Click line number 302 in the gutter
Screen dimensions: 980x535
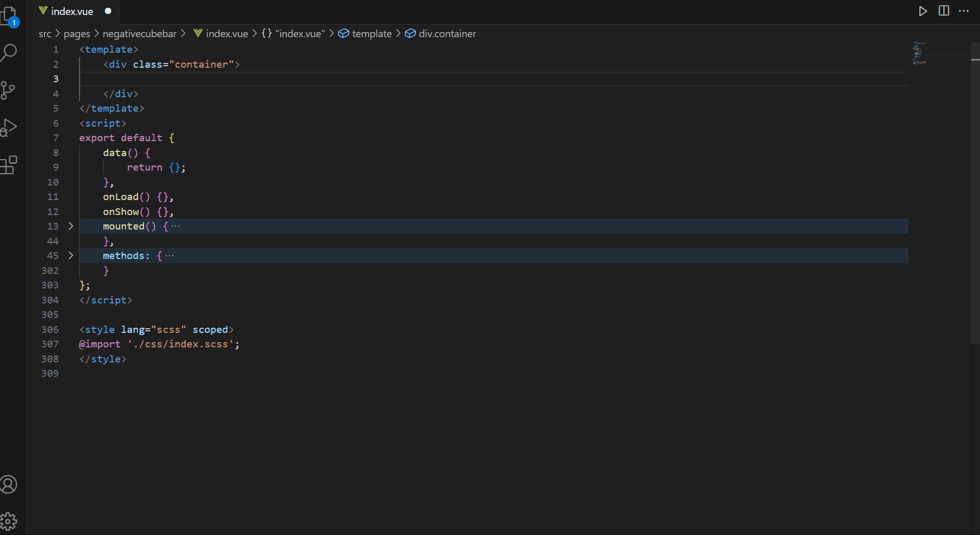50,270
